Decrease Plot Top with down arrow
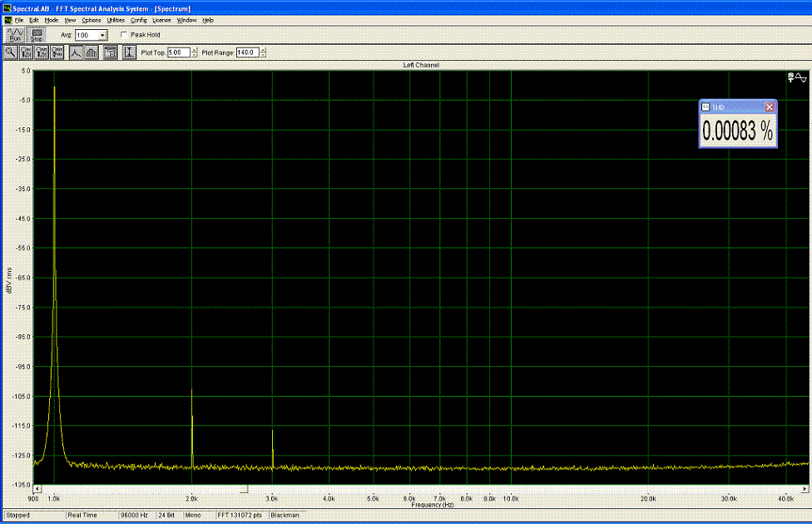Viewport: 812px width, 524px height. click(194, 55)
